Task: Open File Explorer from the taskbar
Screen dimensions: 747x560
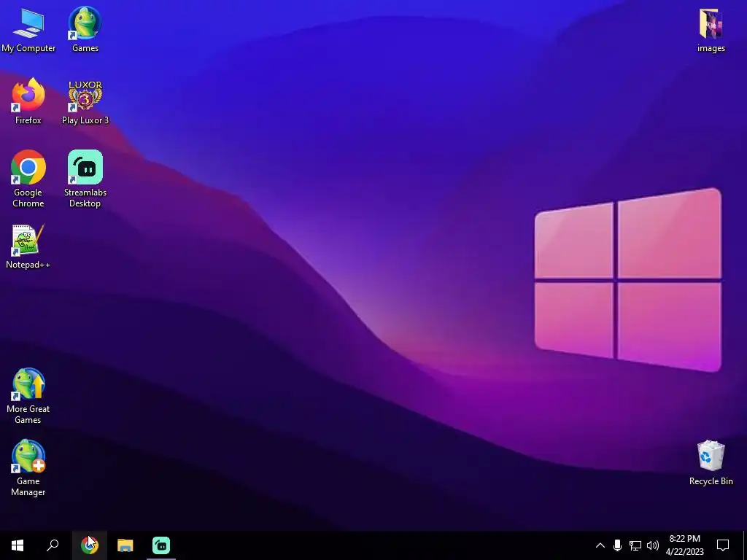Action: (x=125, y=545)
